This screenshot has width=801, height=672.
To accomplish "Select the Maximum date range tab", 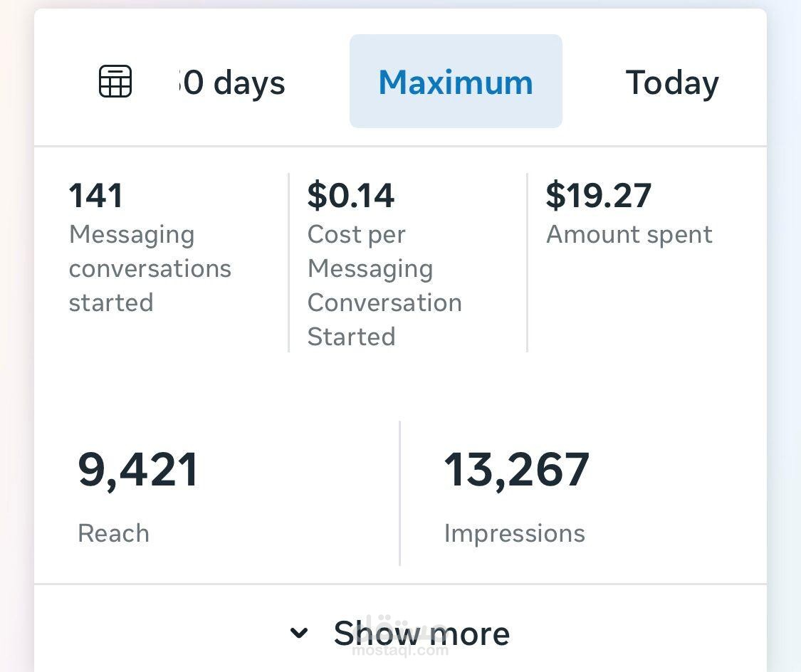I will click(x=456, y=81).
